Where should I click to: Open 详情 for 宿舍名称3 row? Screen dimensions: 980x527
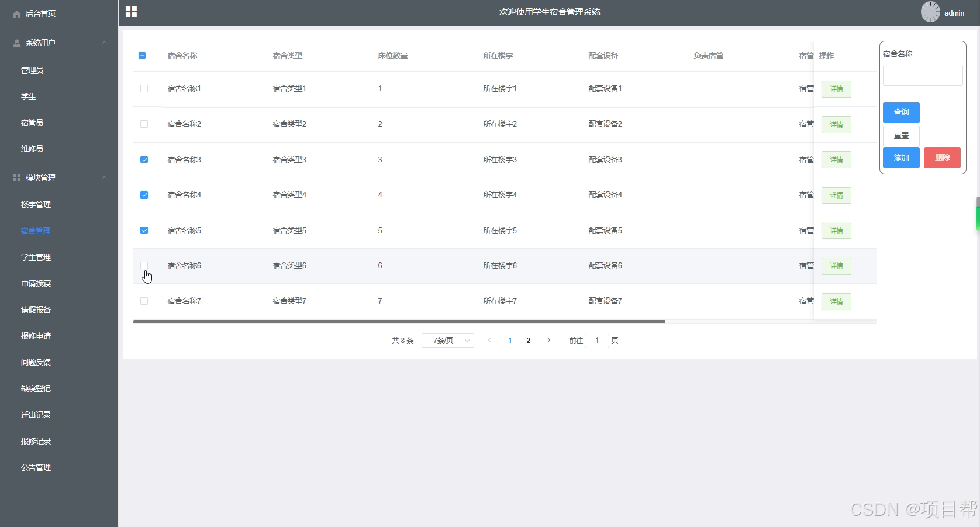tap(836, 160)
